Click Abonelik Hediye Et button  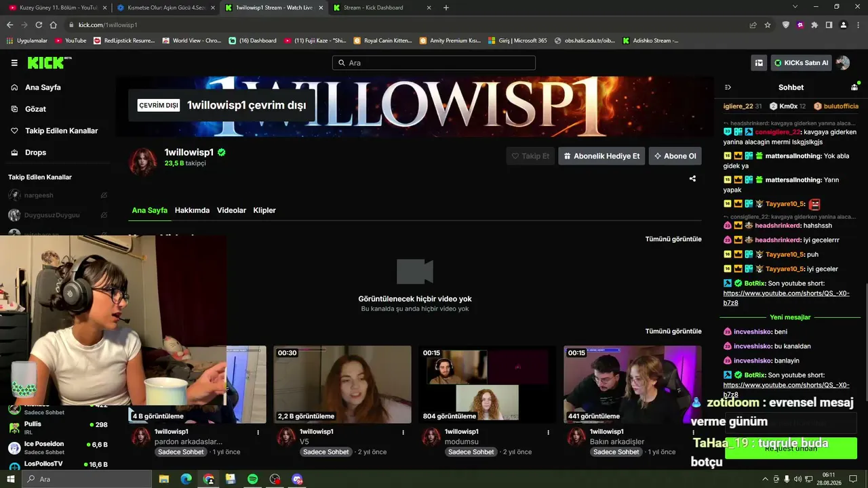(601, 156)
